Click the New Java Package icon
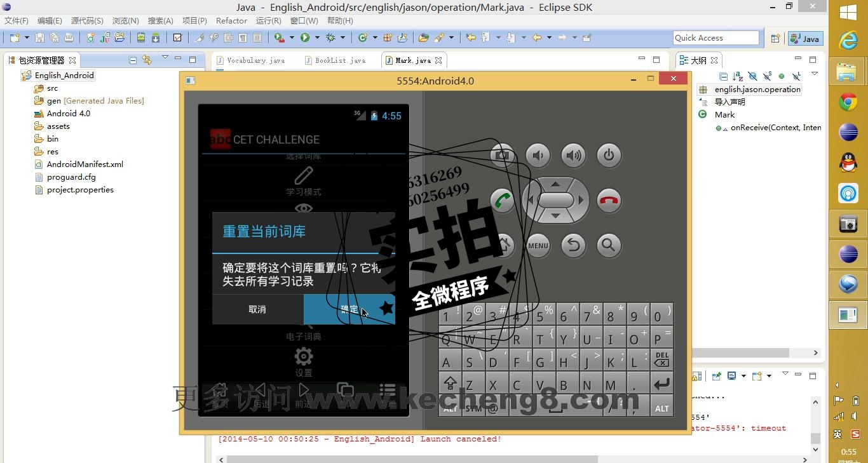The width and height of the screenshot is (868, 463). (x=388, y=38)
